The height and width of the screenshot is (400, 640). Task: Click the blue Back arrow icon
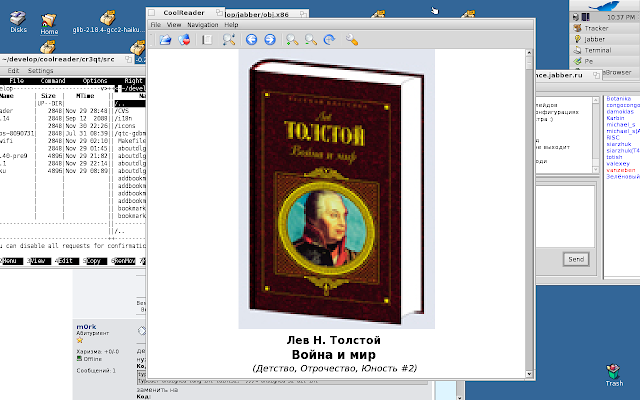click(x=251, y=40)
